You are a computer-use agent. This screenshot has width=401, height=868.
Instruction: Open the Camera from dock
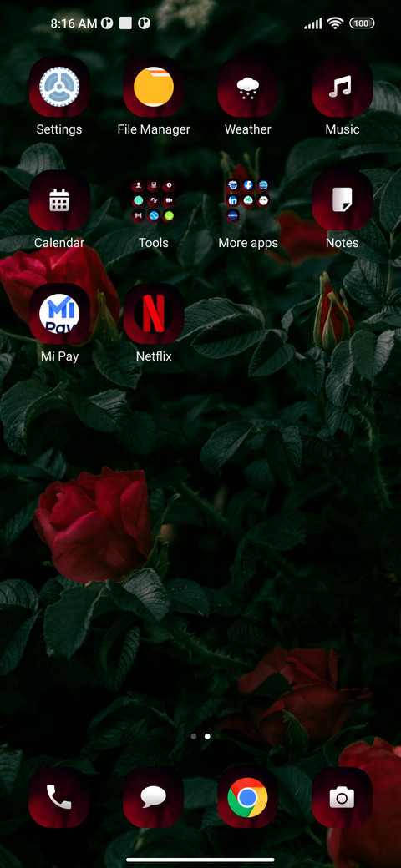click(342, 798)
